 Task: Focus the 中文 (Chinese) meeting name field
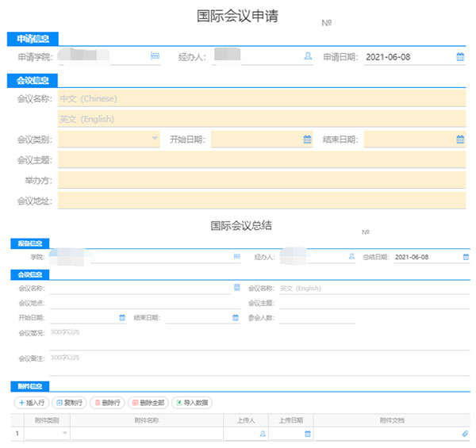coord(262,98)
